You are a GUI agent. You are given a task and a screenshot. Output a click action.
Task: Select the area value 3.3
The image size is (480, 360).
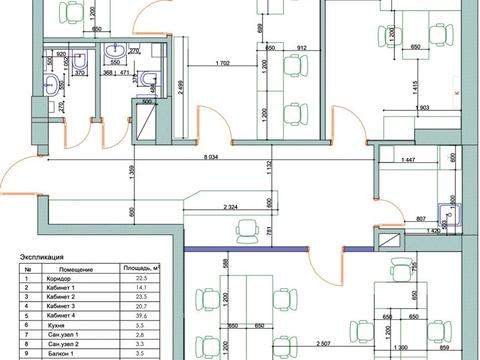141,344
